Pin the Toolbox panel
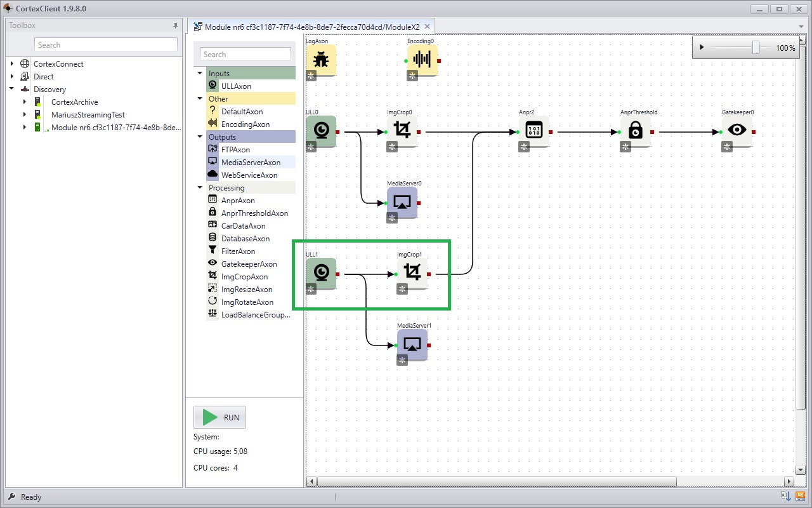 [x=176, y=26]
